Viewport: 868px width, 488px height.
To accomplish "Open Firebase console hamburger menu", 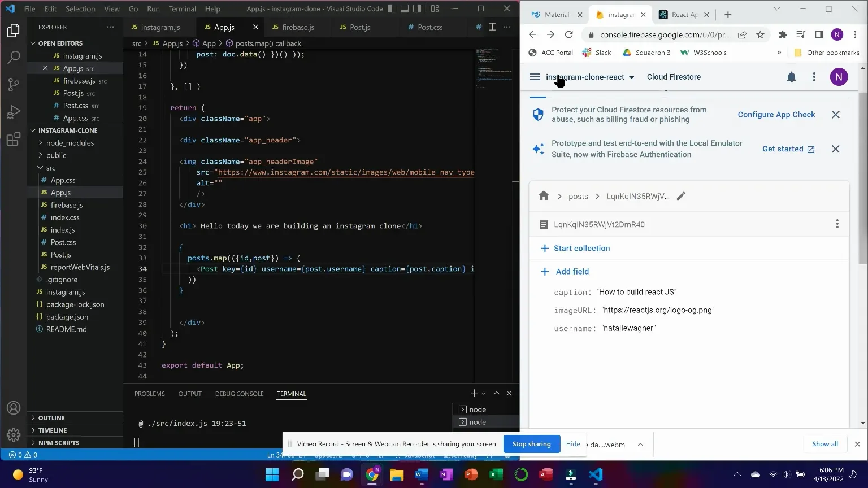I will pos(535,77).
